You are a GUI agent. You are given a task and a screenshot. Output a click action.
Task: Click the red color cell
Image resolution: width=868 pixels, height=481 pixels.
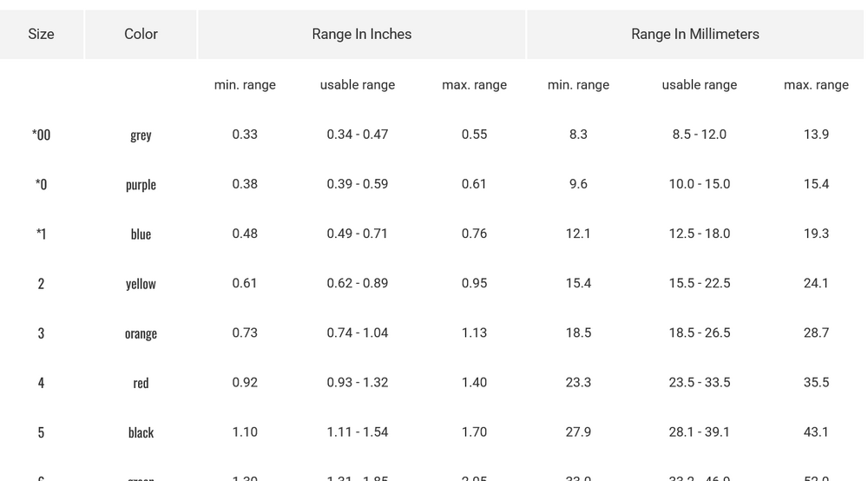[x=141, y=383]
